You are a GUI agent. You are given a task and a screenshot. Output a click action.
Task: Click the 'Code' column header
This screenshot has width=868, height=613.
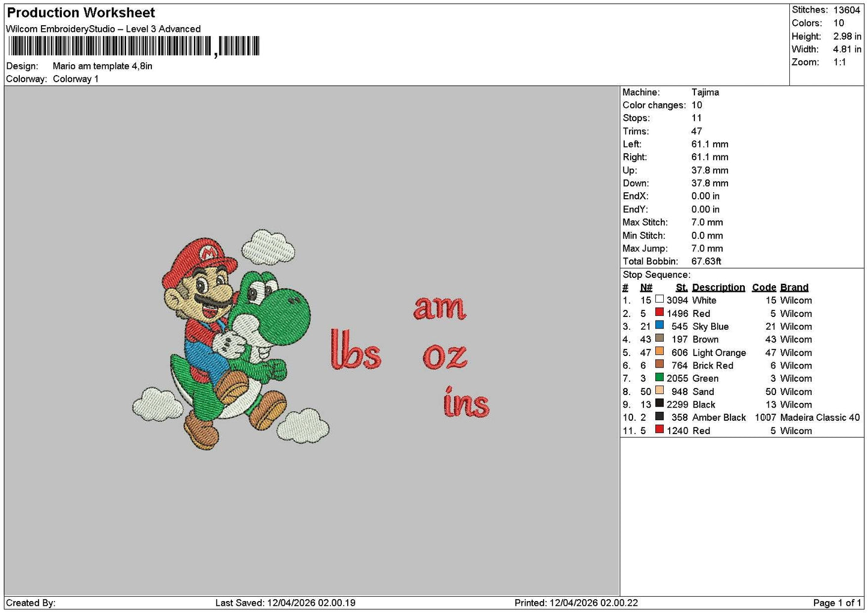[764, 288]
